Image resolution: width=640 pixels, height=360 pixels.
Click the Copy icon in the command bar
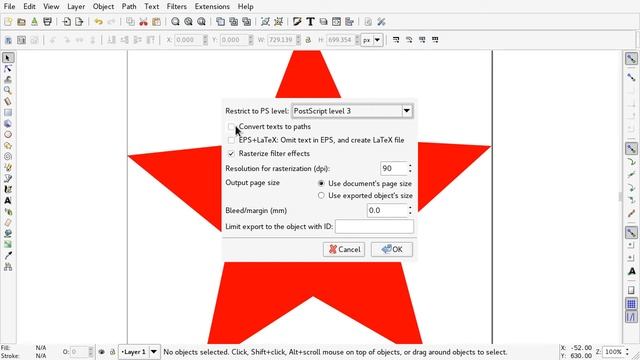tap(130, 22)
